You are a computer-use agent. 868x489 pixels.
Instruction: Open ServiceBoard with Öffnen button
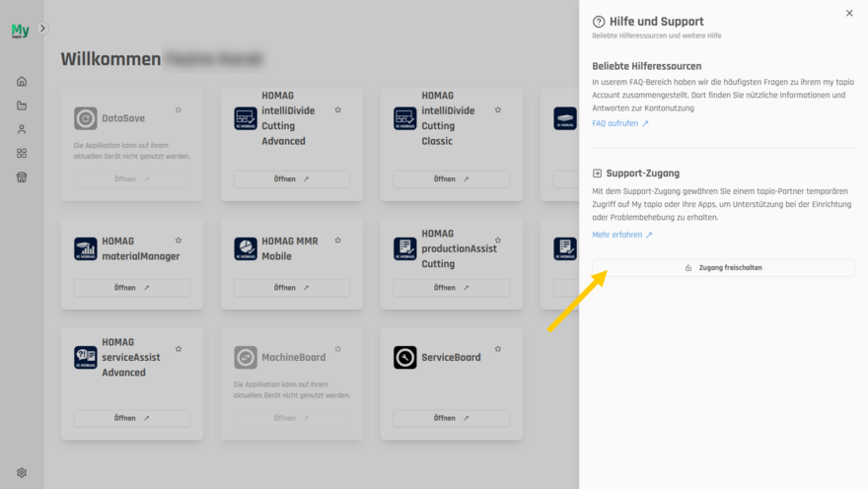pos(452,418)
